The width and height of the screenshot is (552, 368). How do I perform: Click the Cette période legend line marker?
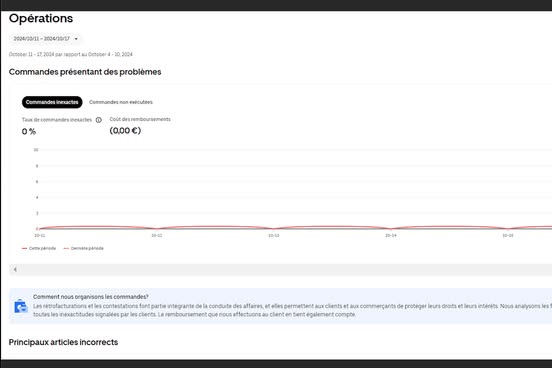click(24, 248)
